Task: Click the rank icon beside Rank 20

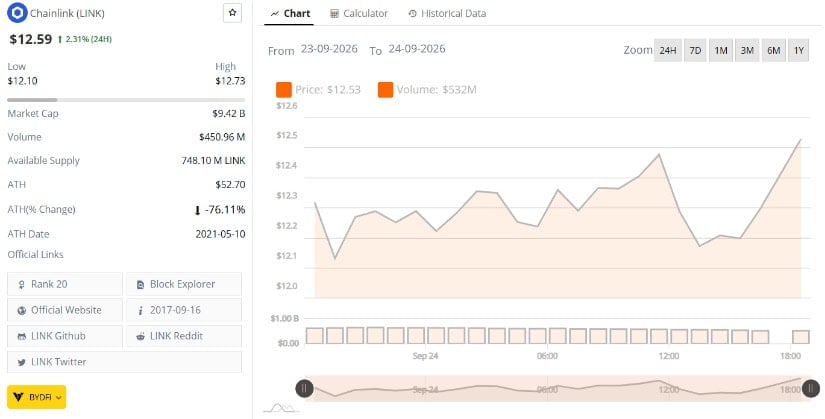Action: 22,285
